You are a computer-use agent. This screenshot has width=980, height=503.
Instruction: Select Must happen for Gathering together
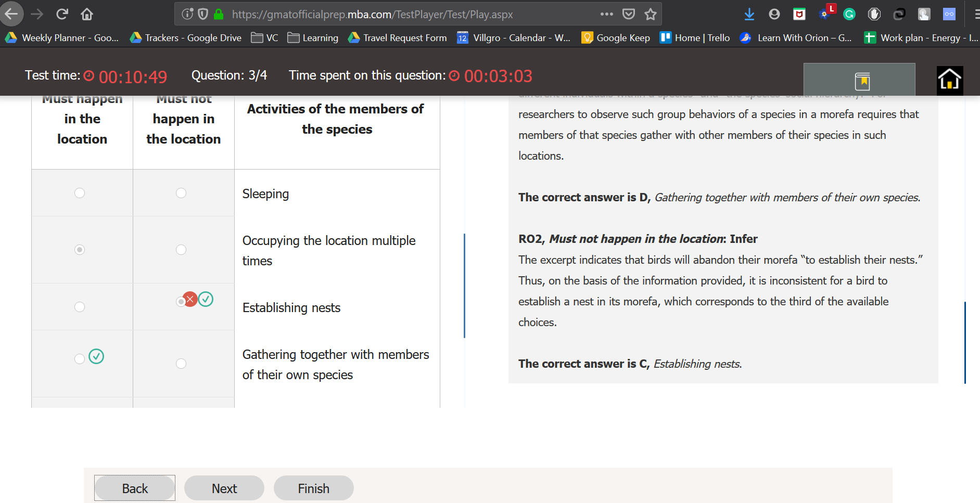pyautogui.click(x=80, y=359)
